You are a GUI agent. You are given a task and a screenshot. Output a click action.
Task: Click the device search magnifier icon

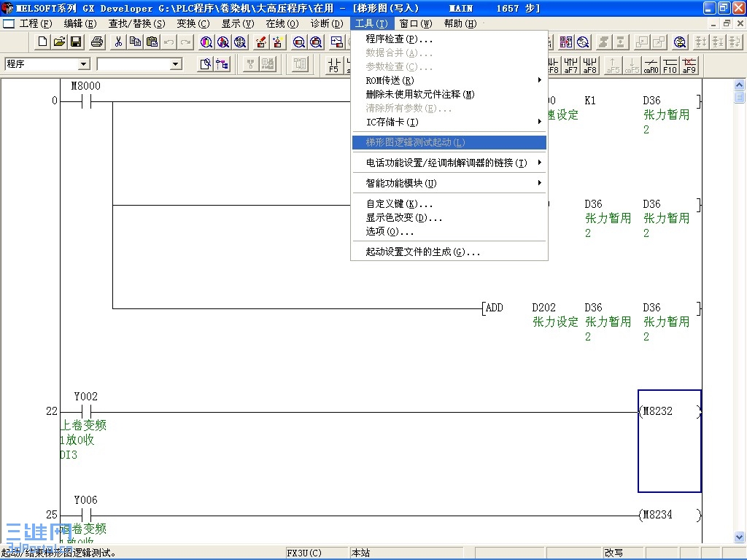tap(206, 42)
